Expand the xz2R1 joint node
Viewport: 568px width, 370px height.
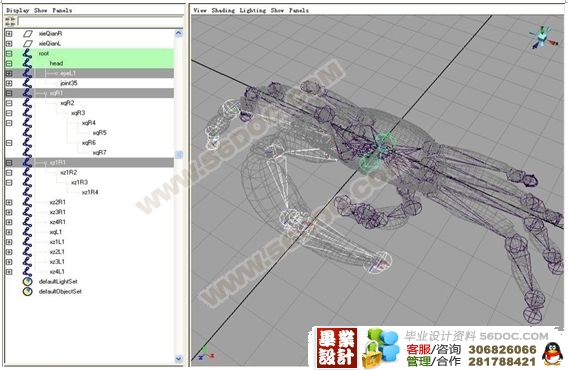(x=9, y=202)
